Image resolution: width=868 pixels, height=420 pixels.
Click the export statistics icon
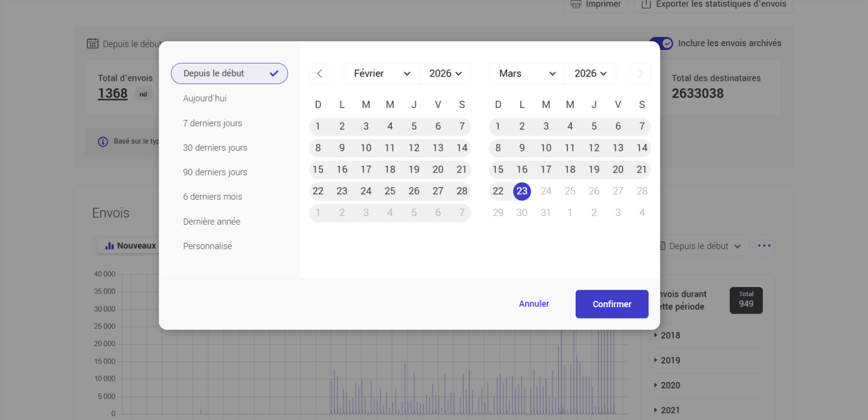[646, 4]
